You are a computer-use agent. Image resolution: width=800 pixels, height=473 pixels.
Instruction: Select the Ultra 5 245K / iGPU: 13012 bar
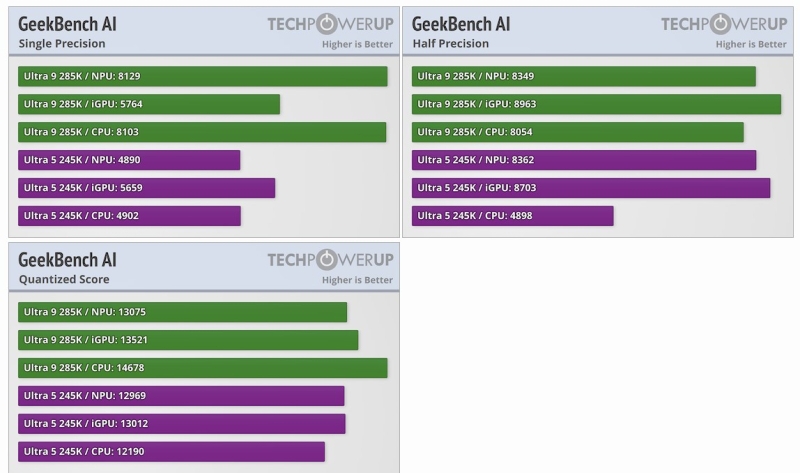[x=181, y=424]
